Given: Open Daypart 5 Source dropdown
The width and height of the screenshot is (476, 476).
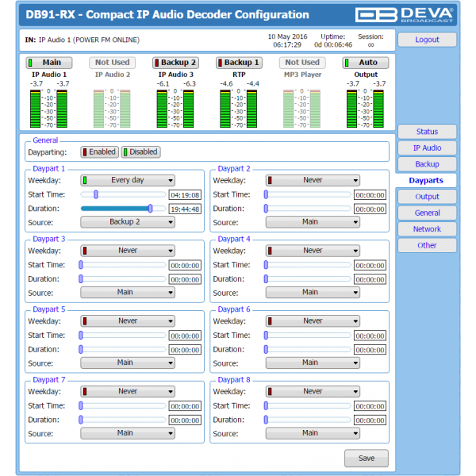Looking at the screenshot, I should (128, 363).
